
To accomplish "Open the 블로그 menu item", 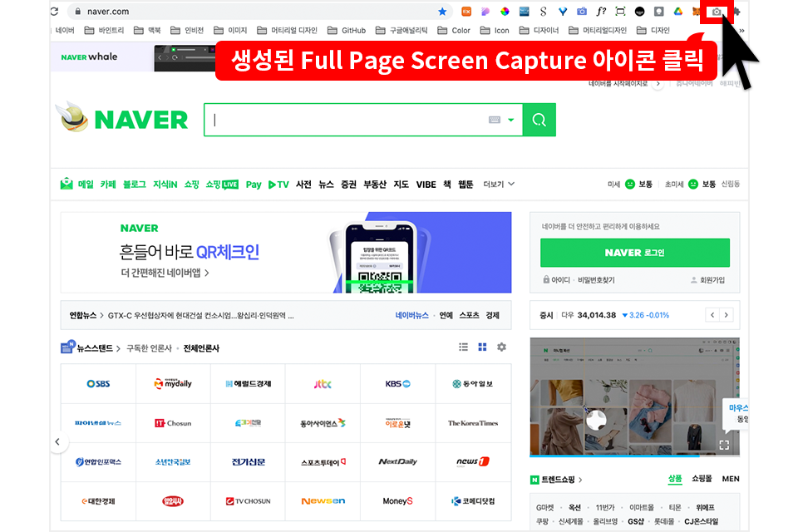I will pyautogui.click(x=135, y=185).
